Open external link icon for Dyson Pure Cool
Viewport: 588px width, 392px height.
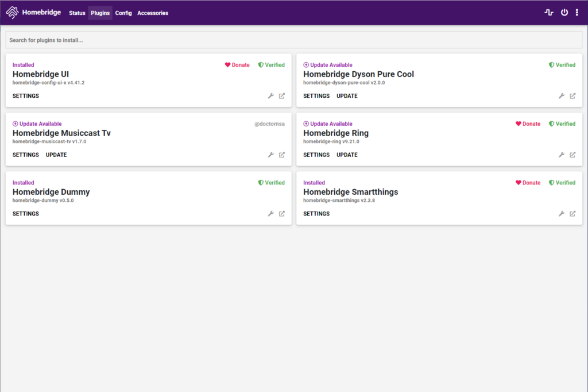click(x=572, y=96)
